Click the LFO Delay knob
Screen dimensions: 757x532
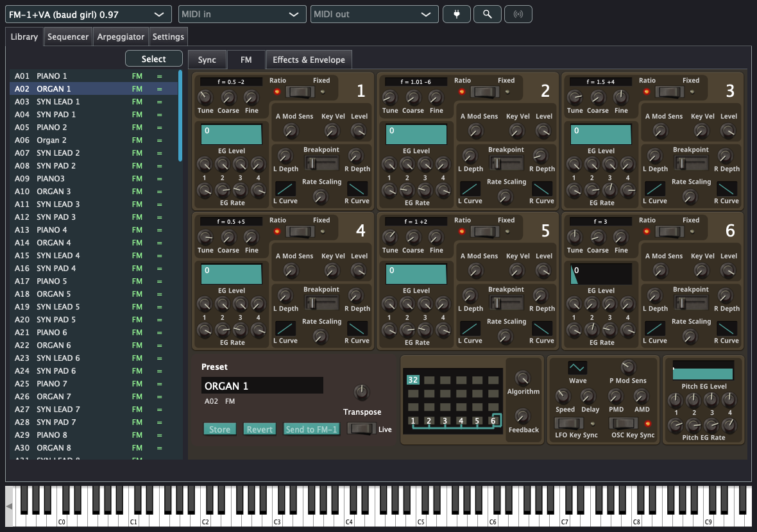588,396
